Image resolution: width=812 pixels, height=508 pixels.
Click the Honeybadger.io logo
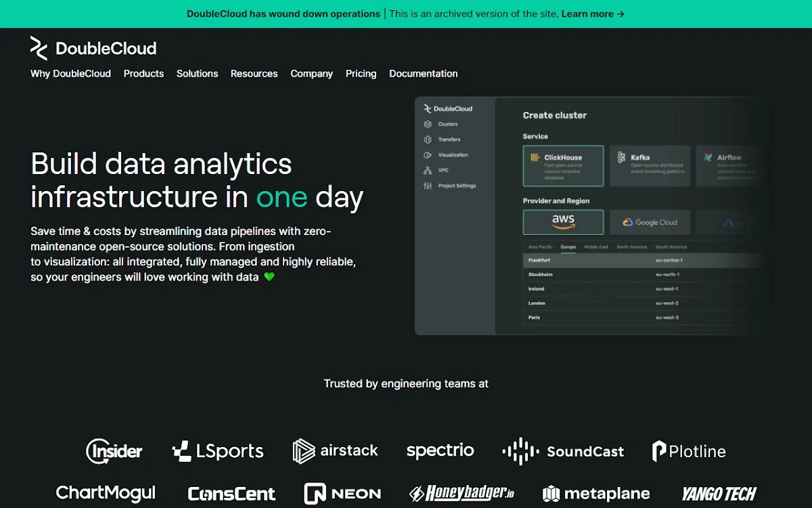tap(462, 493)
